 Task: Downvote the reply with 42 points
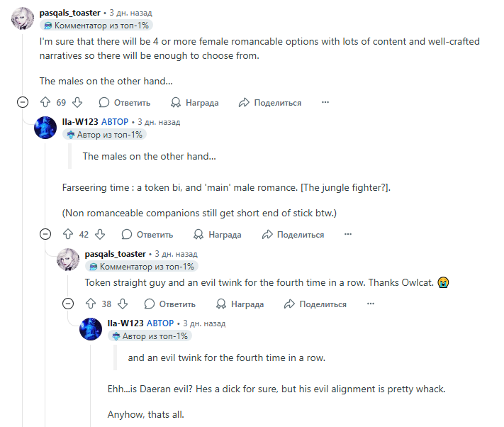[x=101, y=235]
